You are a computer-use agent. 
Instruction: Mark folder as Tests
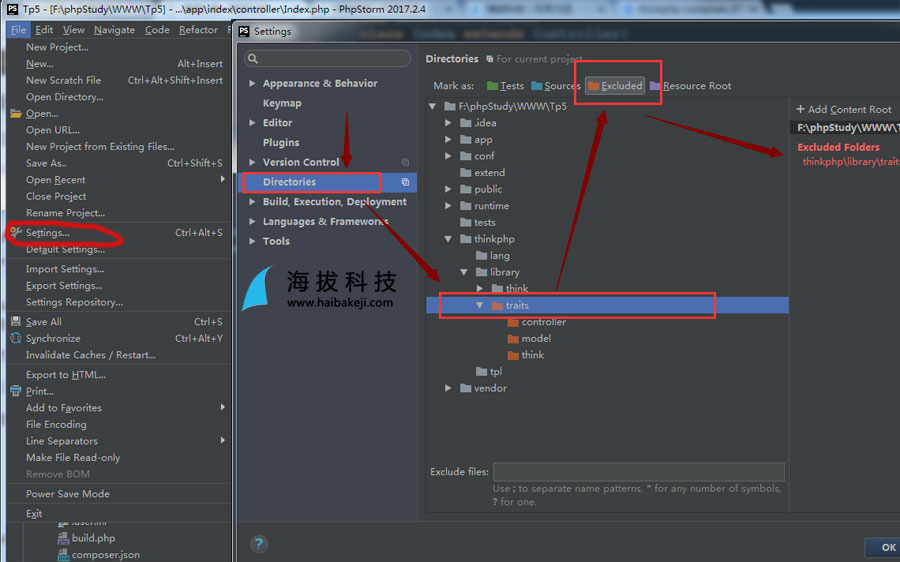(505, 86)
